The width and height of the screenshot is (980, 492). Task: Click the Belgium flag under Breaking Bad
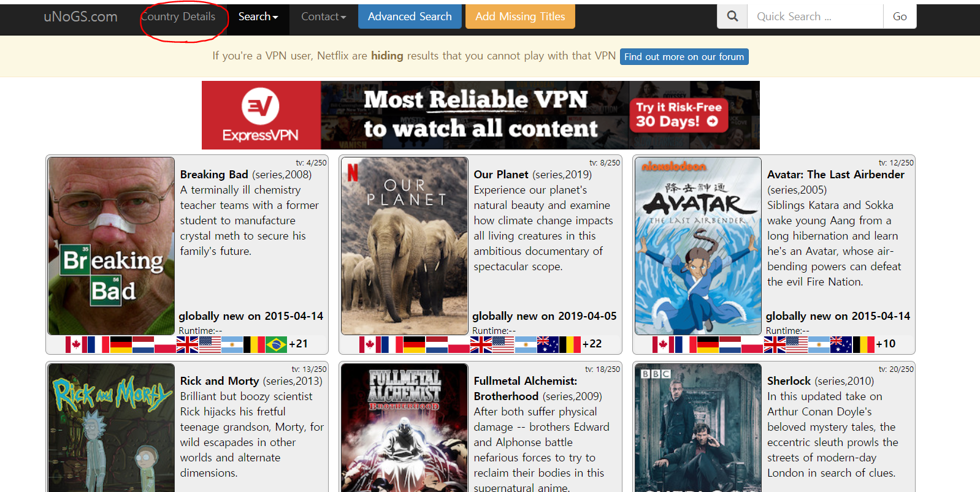click(254, 344)
